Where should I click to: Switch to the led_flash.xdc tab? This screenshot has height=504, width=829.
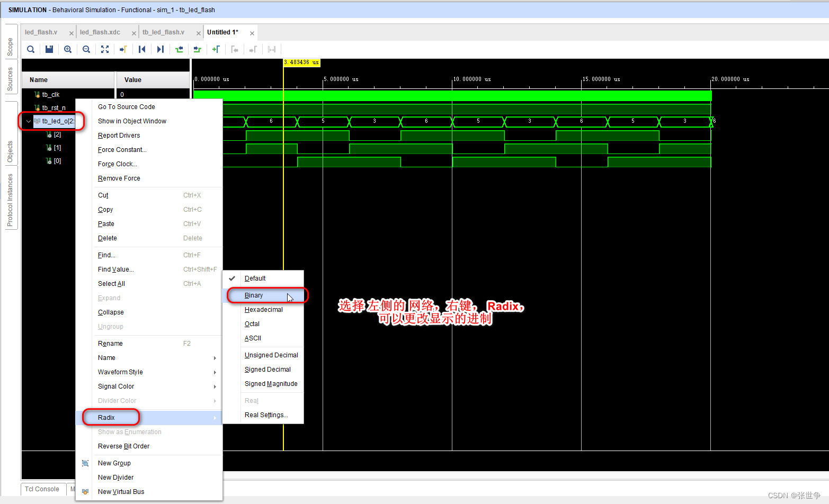click(x=101, y=32)
